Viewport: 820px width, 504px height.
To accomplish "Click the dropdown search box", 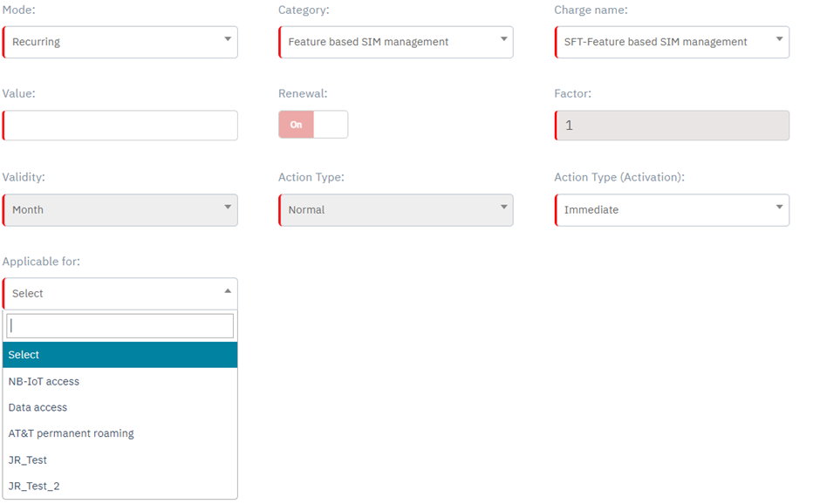I will point(120,326).
